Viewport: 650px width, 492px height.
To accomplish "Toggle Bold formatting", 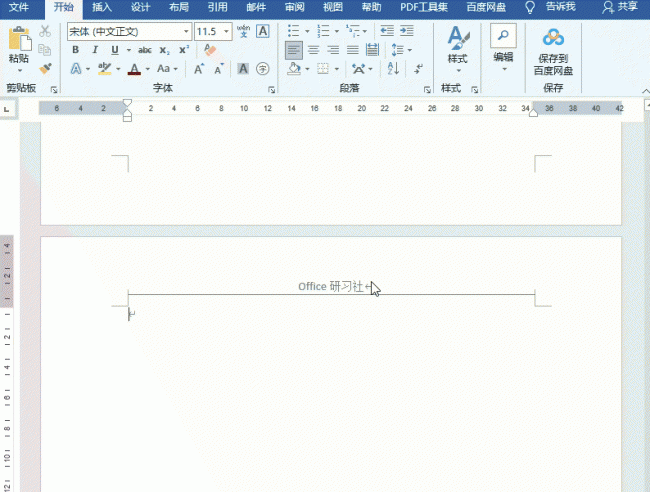I will click(x=75, y=50).
